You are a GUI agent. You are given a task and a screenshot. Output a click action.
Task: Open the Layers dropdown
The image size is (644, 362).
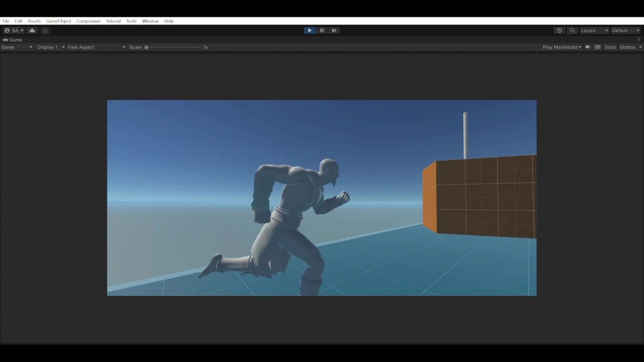coord(594,30)
